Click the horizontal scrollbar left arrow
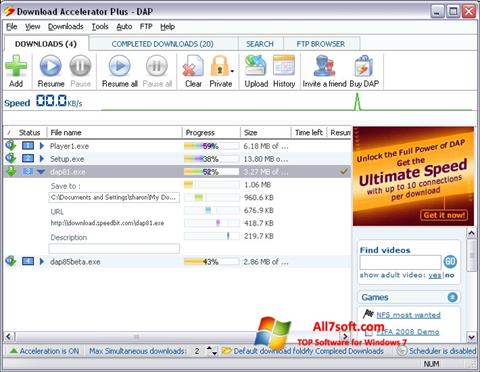 (x=9, y=336)
